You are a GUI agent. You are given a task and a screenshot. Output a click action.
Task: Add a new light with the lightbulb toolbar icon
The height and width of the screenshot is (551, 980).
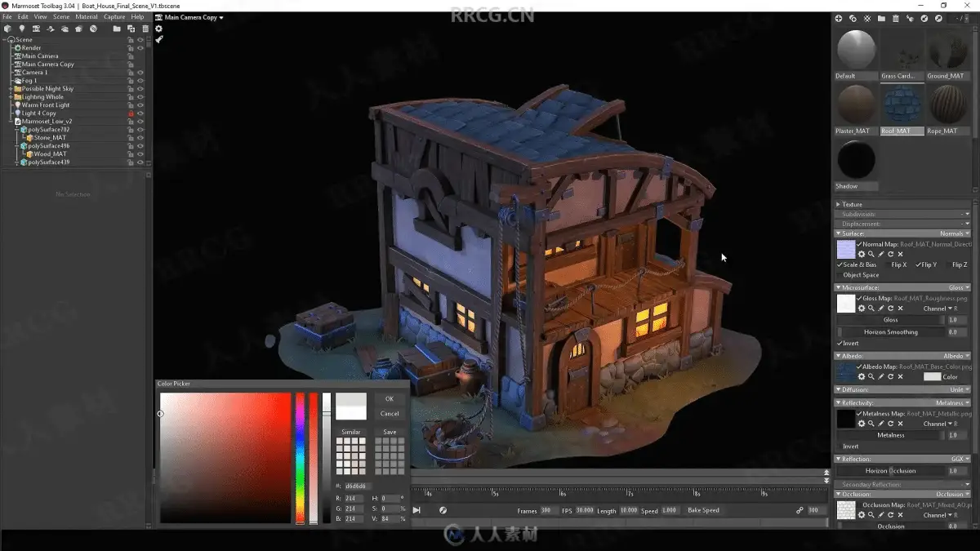pyautogui.click(x=22, y=29)
